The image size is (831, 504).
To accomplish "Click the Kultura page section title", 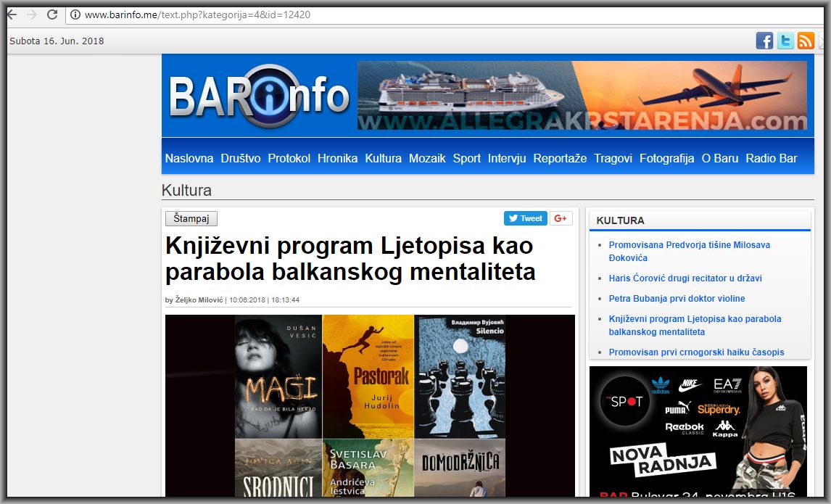I will pos(186,190).
